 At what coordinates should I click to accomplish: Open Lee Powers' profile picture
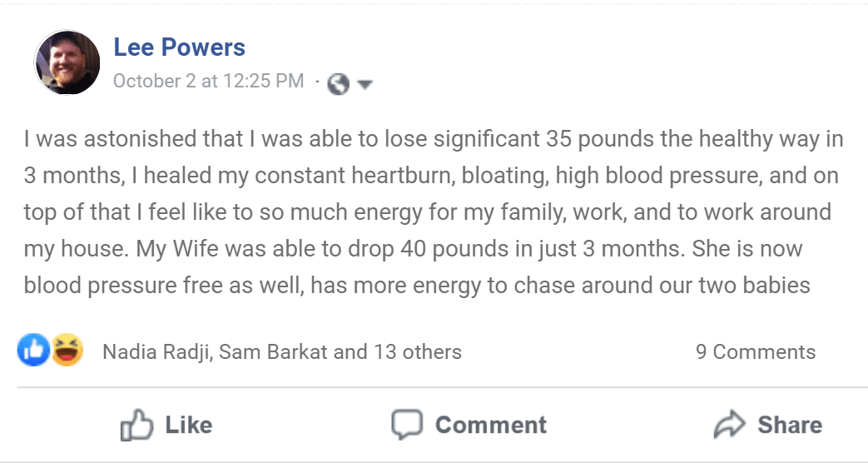coord(67,63)
